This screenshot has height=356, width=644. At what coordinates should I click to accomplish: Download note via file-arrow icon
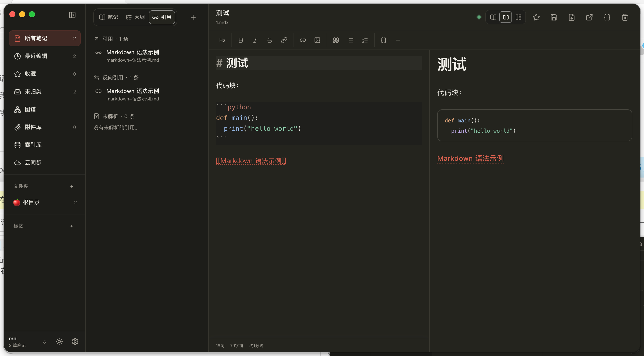tap(571, 17)
